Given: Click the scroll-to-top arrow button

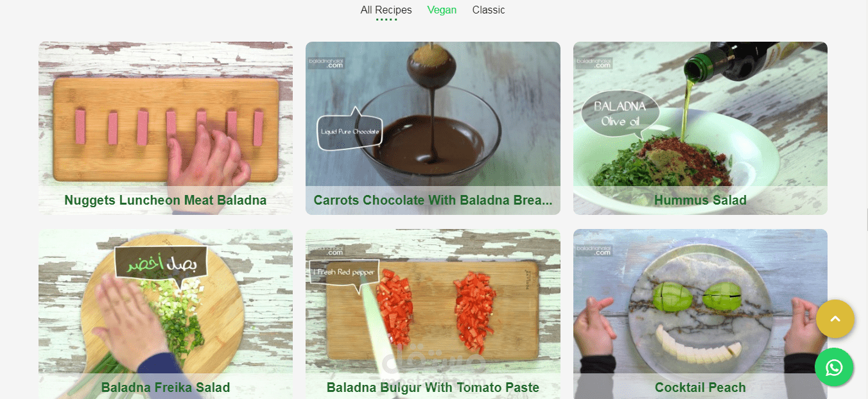Looking at the screenshot, I should tap(835, 319).
